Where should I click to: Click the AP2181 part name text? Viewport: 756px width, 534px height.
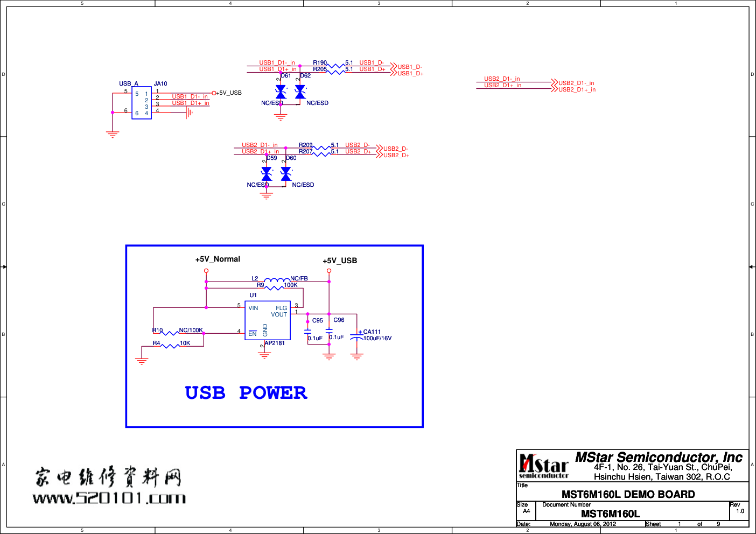(x=275, y=343)
